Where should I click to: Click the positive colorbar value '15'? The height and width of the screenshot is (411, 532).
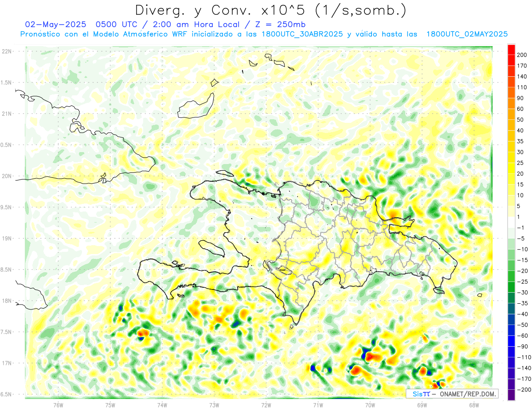click(520, 184)
